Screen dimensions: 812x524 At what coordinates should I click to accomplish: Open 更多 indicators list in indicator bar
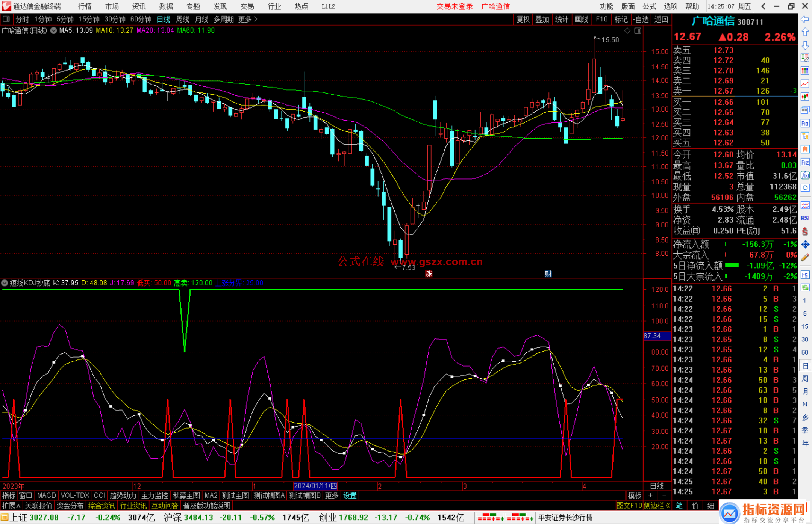pos(332,495)
